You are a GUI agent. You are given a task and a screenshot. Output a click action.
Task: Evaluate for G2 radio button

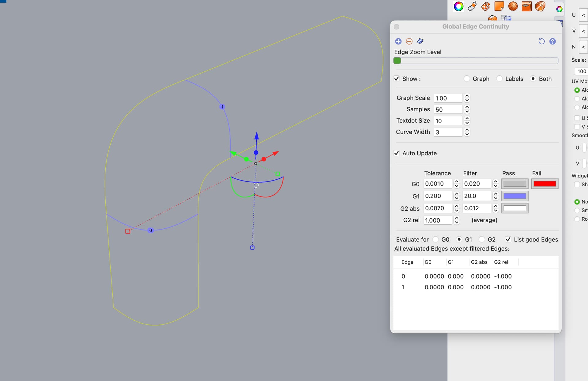(482, 239)
